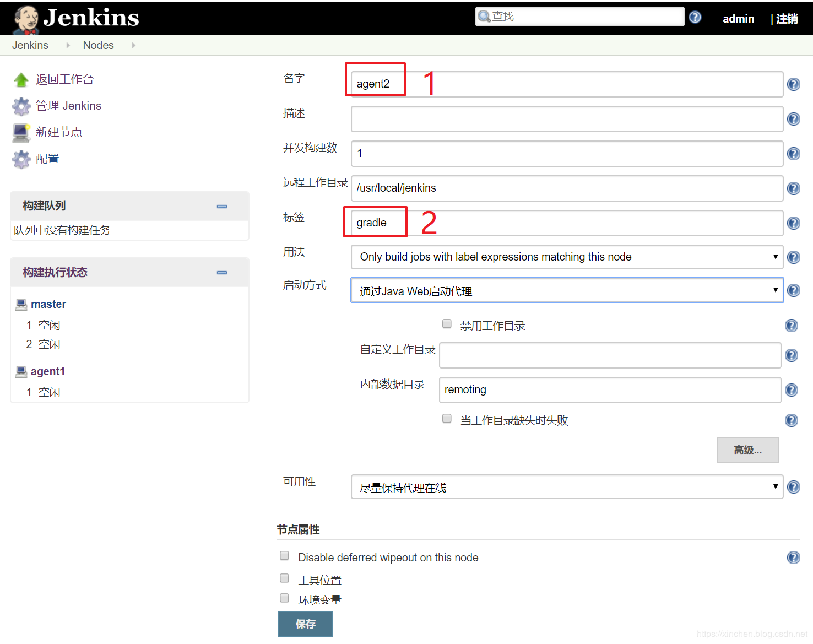Viewport: 813px width, 644px height.
Task: Open the admin user link
Action: coord(739,19)
